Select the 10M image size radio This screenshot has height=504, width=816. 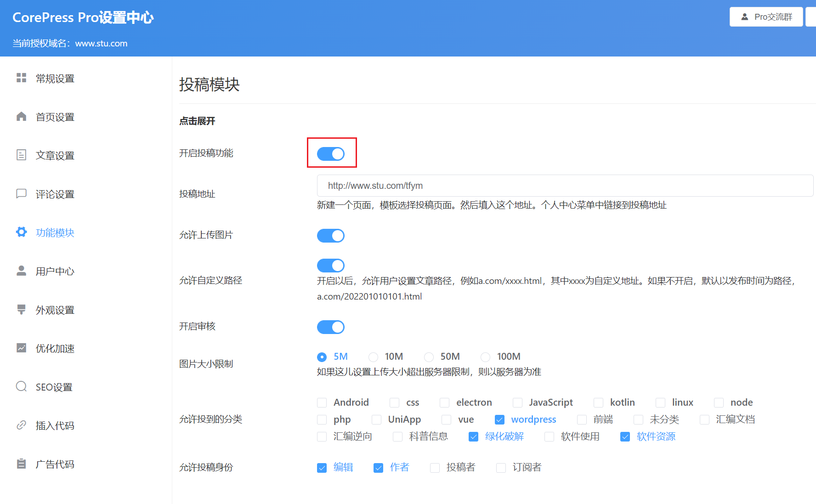[x=373, y=357]
